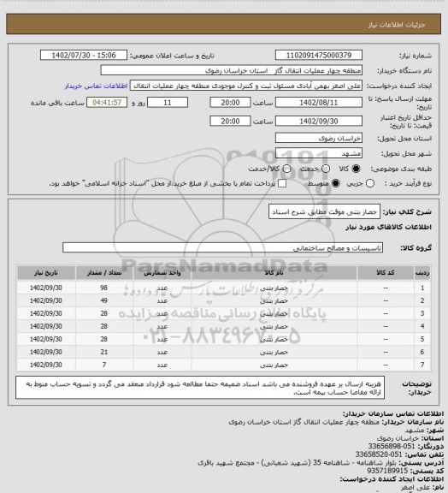
Task: Click the contact phone 33658520-051
Action: (379, 454)
